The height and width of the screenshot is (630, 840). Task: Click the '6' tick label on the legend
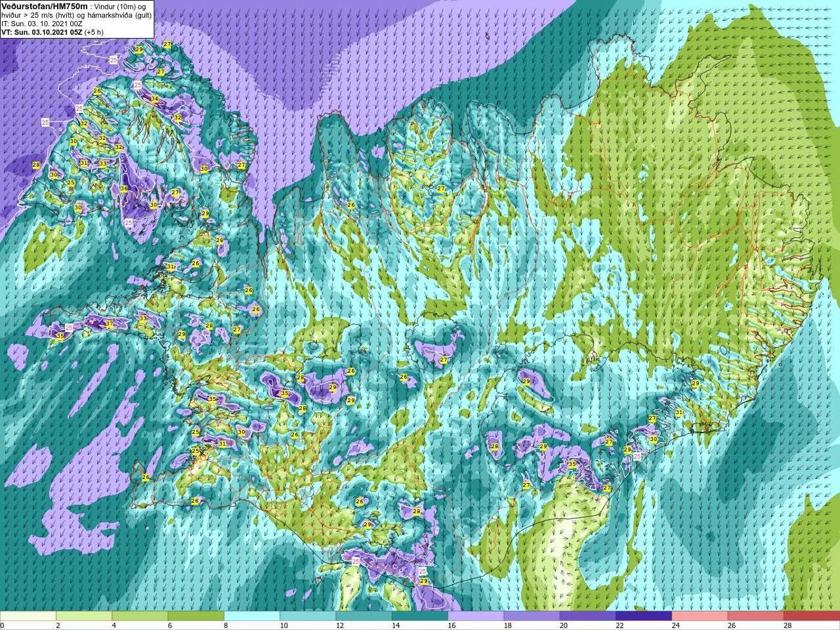170,625
